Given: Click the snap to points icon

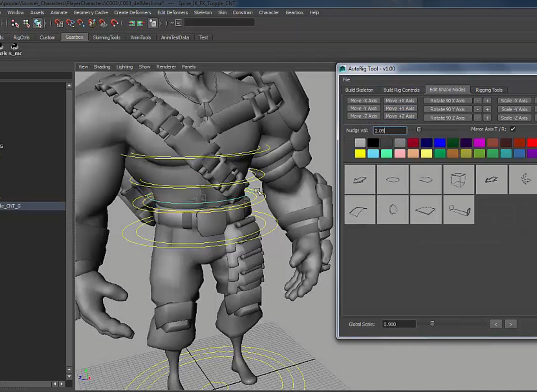Looking at the screenshot, I should click(81, 23).
